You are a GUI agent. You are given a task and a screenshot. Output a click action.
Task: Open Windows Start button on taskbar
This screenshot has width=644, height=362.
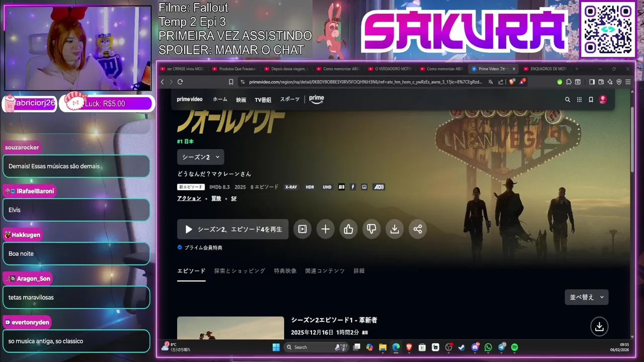[x=276, y=347]
